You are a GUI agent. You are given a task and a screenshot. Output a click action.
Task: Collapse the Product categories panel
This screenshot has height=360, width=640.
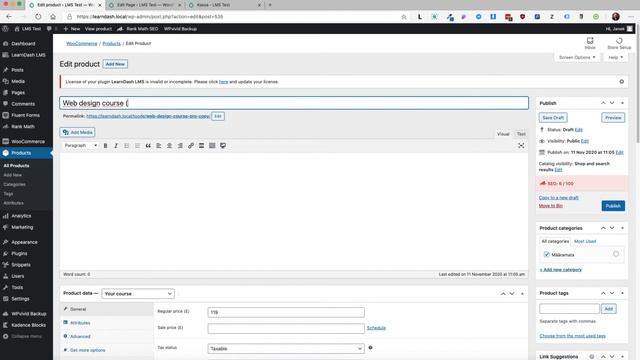pyautogui.click(x=622, y=228)
